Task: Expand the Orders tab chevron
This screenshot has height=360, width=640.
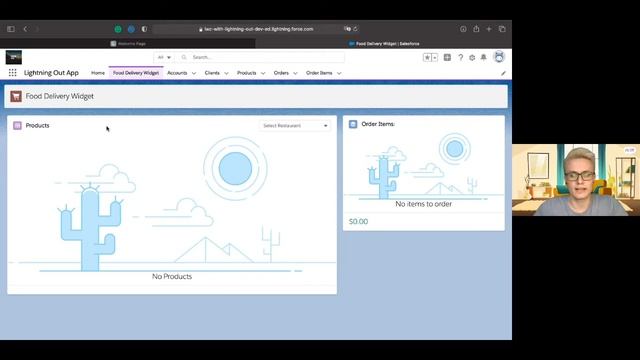Action: coord(296,73)
